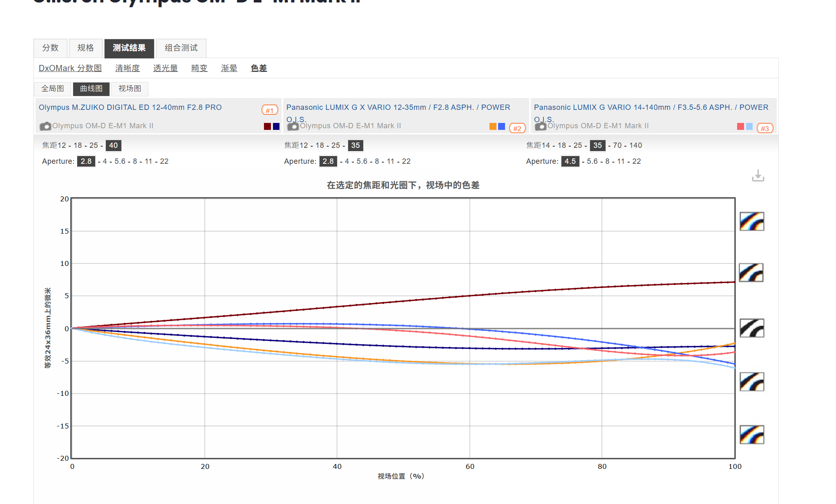
Task: Click Olympus OM-D E-M1 Mark II under lens #2
Action: click(x=350, y=126)
